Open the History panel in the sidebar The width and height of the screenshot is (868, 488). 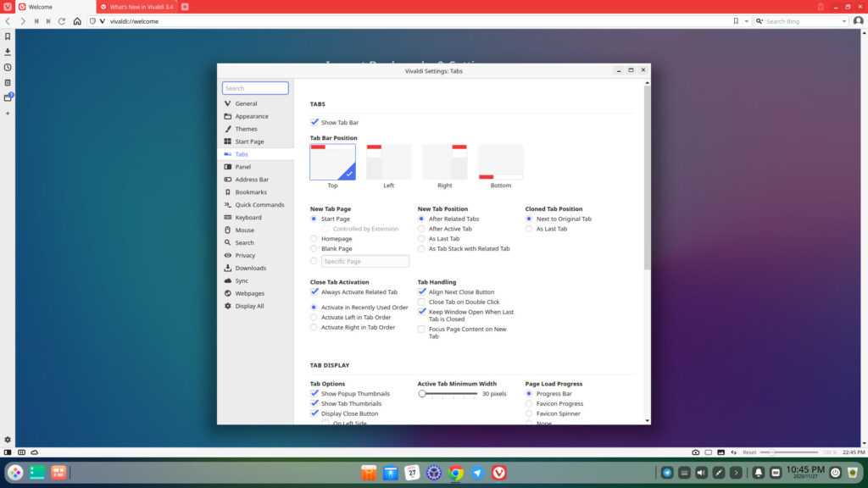tap(7, 66)
